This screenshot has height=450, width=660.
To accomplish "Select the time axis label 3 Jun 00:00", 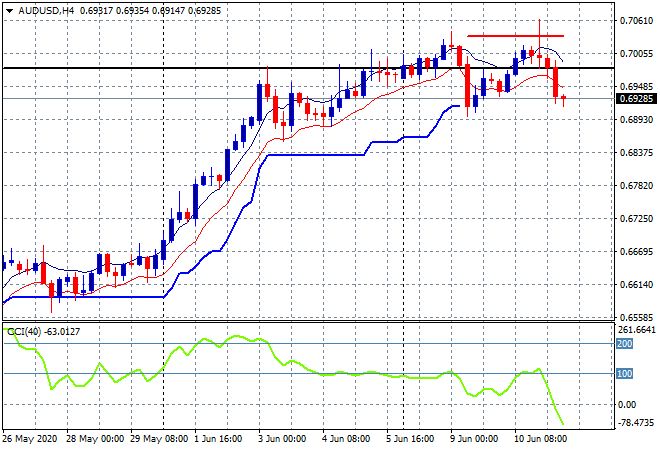I will tap(282, 439).
